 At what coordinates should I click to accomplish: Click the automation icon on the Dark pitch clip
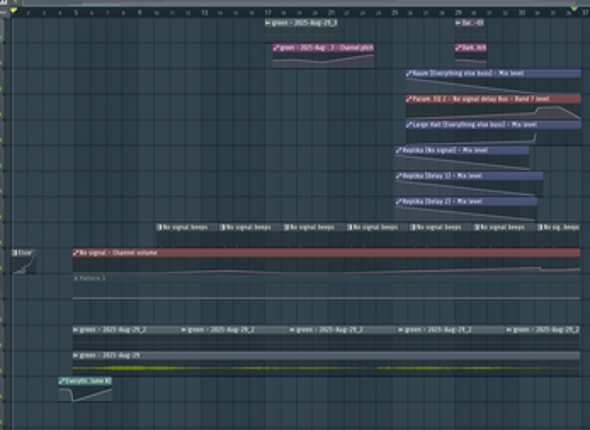[458, 48]
